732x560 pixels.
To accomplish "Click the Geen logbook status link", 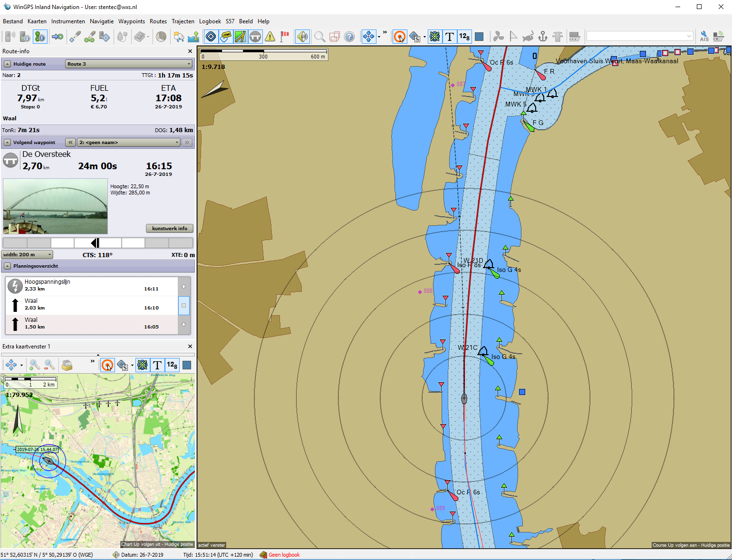I will coord(284,555).
